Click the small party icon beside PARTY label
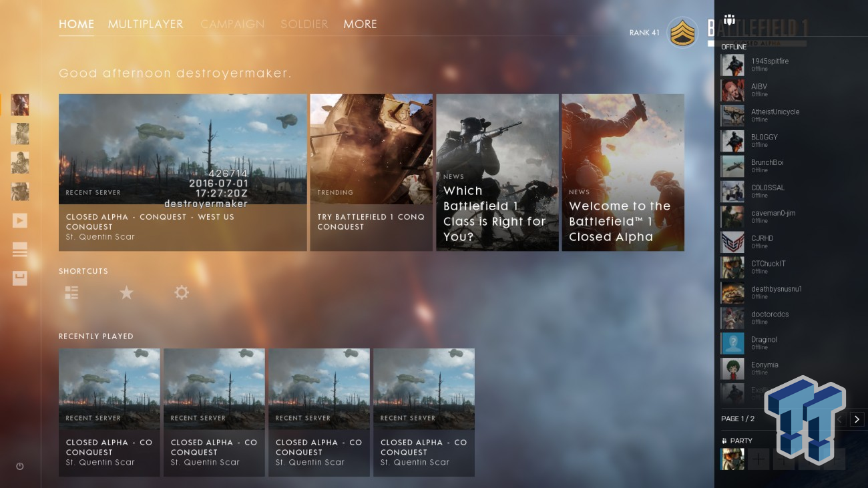868x488 pixels. [x=724, y=441]
